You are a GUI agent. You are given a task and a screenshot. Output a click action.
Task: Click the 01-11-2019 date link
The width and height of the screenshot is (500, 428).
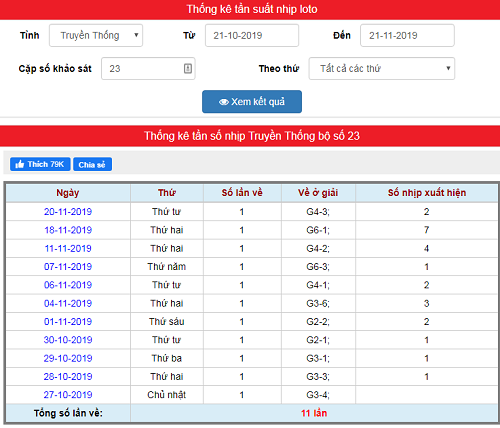(68, 322)
